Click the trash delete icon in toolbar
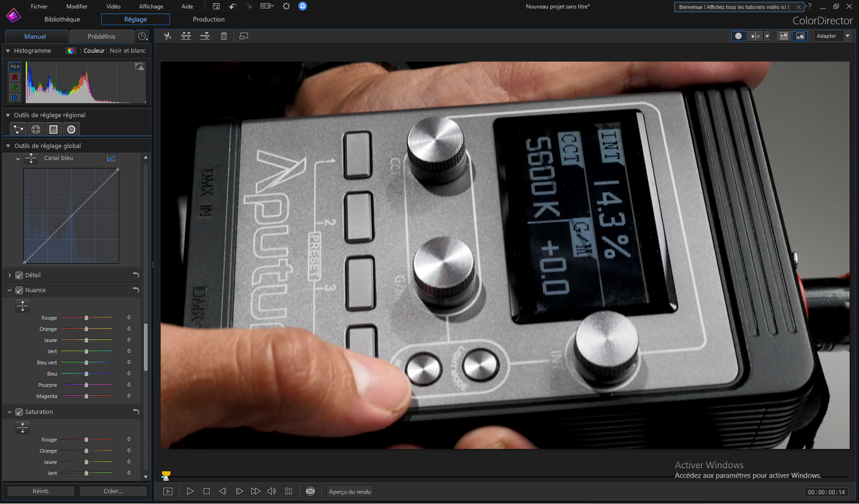The height and width of the screenshot is (504, 859). coord(224,36)
